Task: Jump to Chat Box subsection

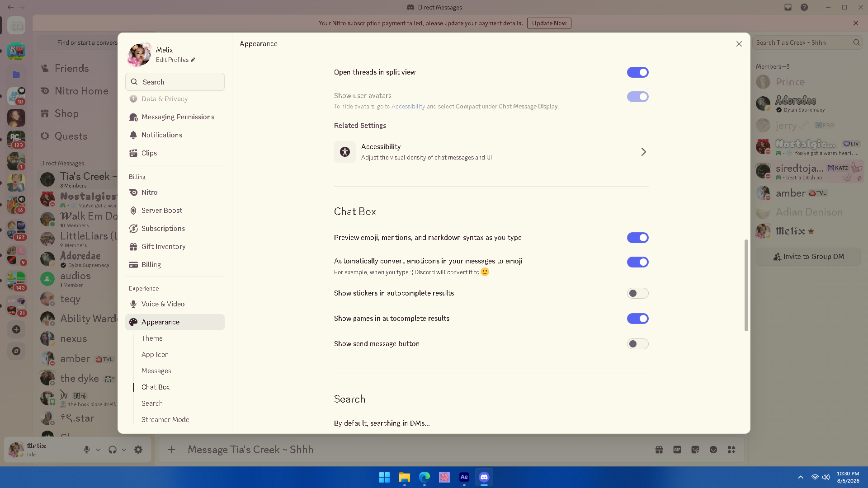Action: [156, 387]
